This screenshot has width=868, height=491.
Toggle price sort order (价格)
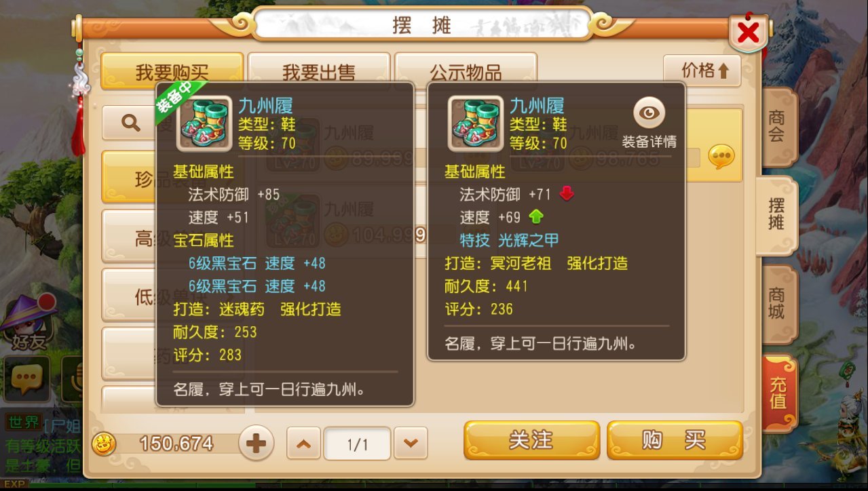pyautogui.click(x=702, y=71)
